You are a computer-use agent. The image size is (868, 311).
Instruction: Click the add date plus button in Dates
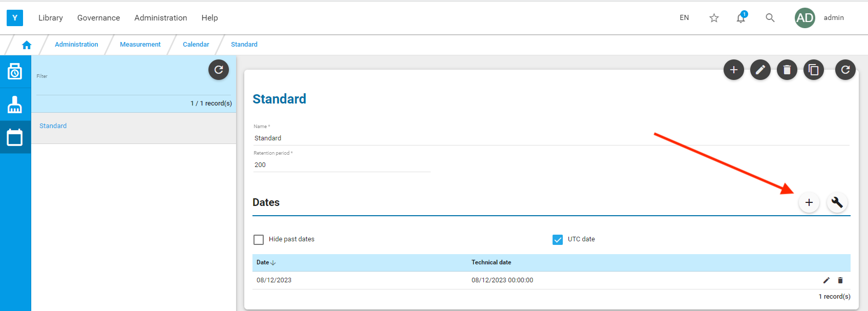809,202
